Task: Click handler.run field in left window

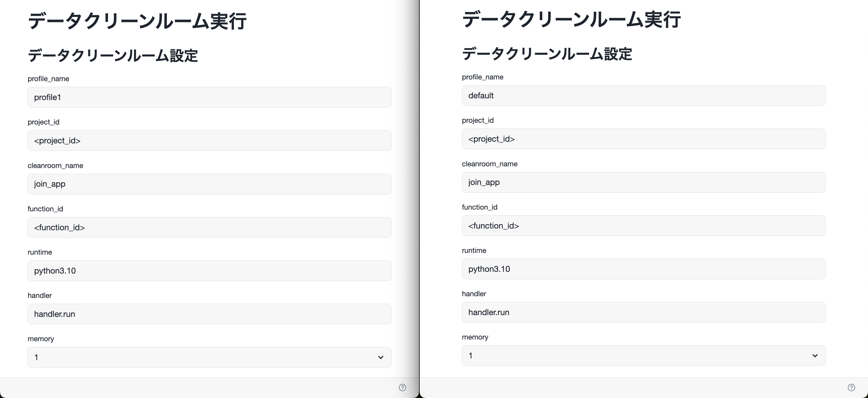Action: [x=209, y=314]
